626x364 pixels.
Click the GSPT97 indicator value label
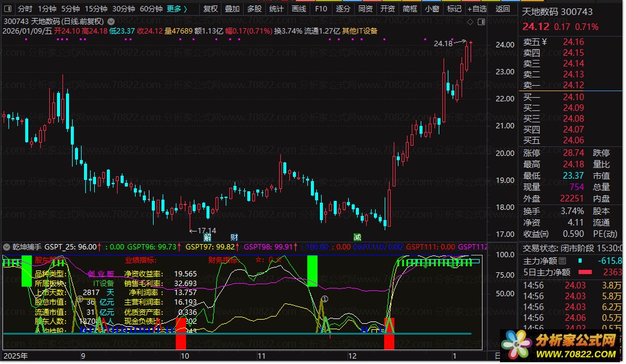pyautogui.click(x=213, y=247)
